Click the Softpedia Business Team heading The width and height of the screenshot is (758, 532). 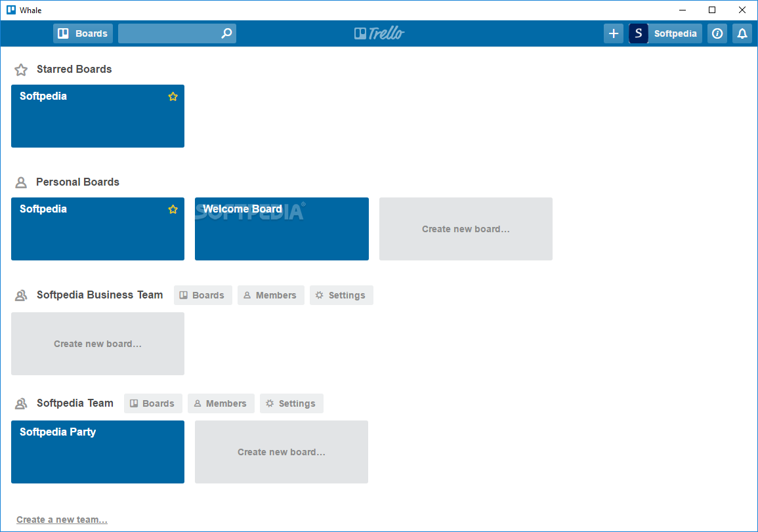click(100, 295)
